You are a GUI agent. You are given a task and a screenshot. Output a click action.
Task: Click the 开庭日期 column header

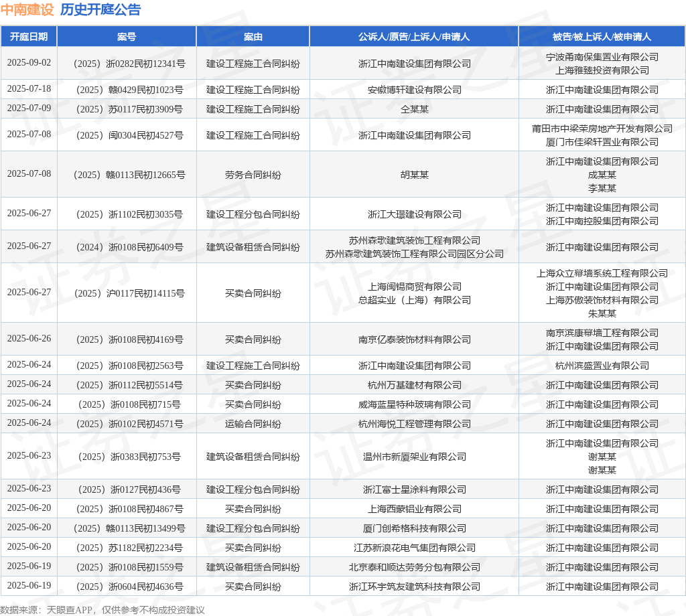[x=29, y=37]
